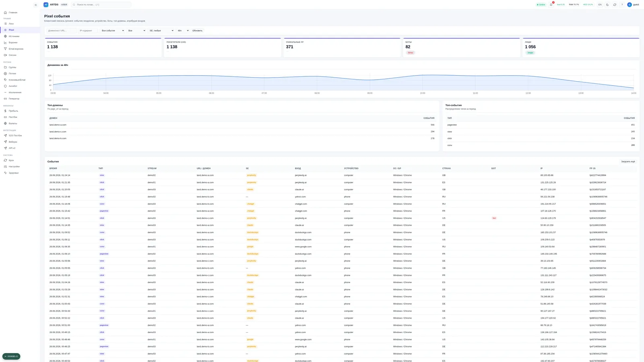Viewport: 644px width, 362px height.
Task: Click the Загрузить ещё button
Action: (x=628, y=162)
